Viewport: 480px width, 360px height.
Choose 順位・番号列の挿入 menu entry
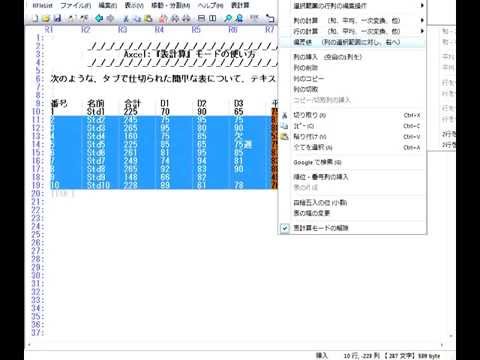click(x=352, y=177)
